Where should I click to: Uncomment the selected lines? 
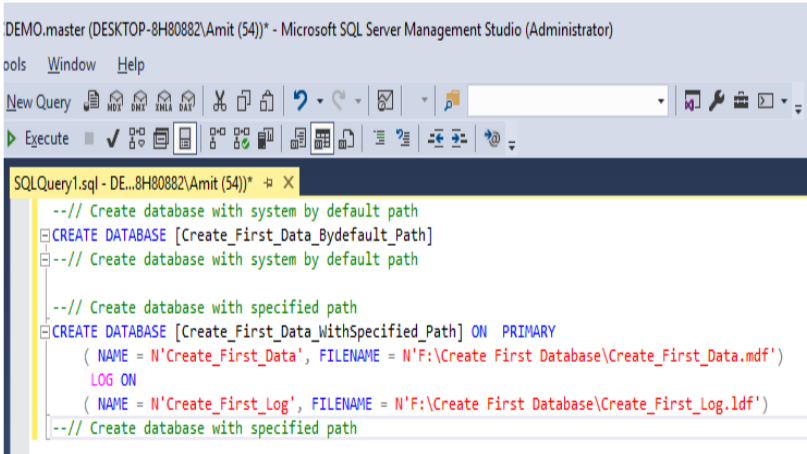(x=403, y=138)
